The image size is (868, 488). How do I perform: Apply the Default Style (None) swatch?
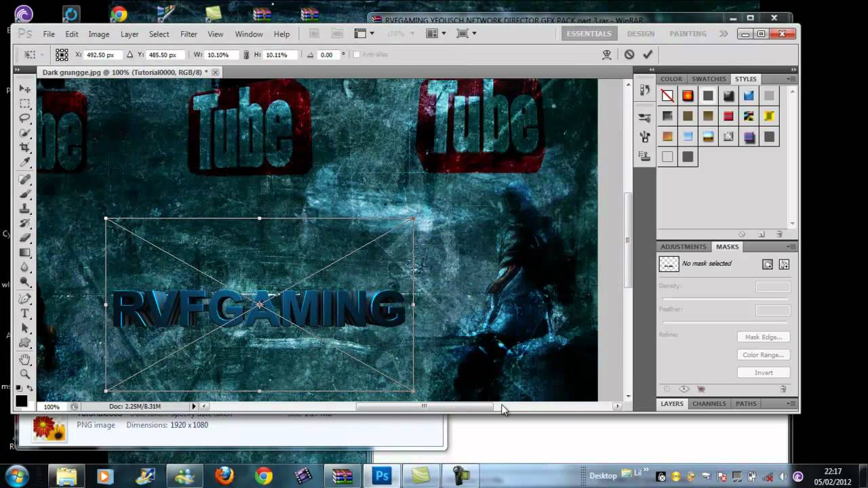tap(667, 96)
